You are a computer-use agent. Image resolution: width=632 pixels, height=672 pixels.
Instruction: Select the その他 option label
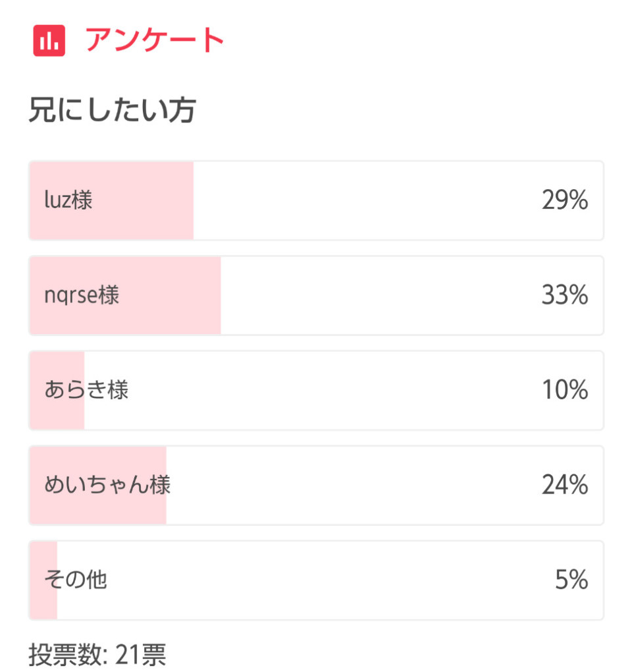(75, 580)
